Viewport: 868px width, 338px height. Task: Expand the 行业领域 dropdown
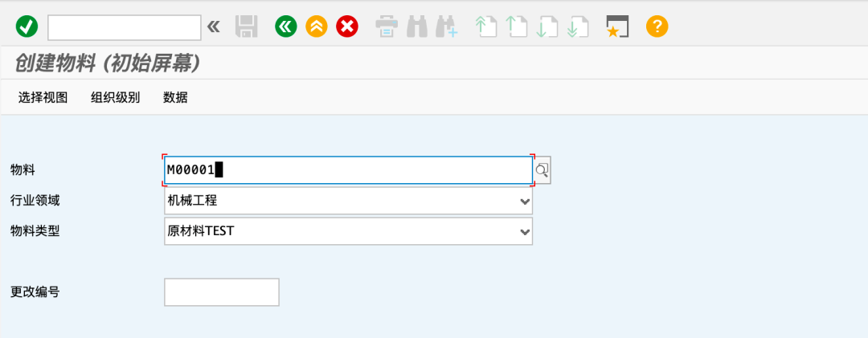524,201
